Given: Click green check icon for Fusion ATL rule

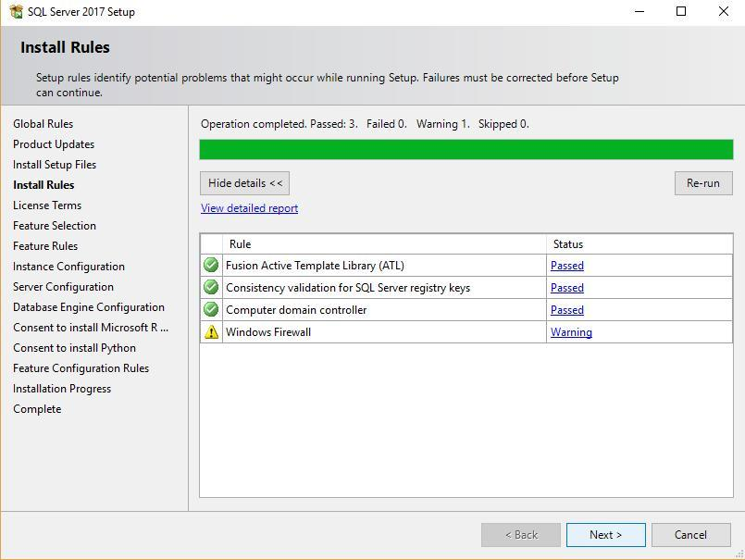Looking at the screenshot, I should pos(211,265).
